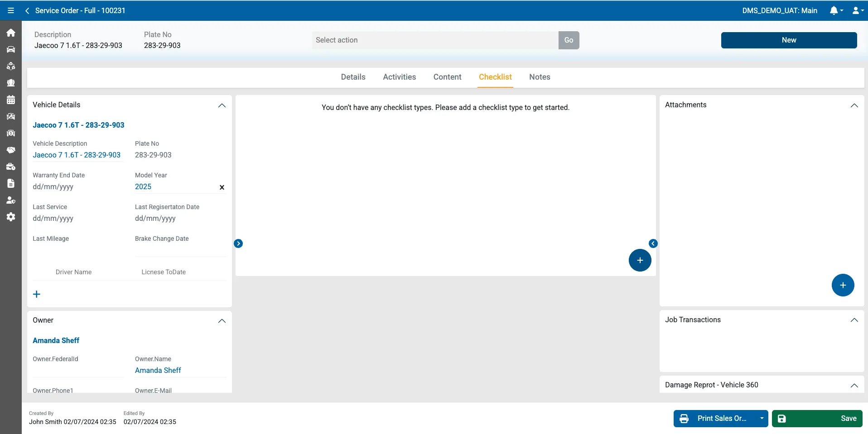
Task: Collapse the Owner section
Action: pyautogui.click(x=222, y=321)
